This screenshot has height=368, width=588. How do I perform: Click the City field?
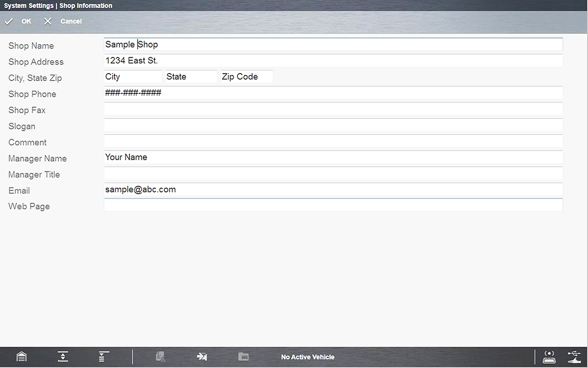click(133, 77)
